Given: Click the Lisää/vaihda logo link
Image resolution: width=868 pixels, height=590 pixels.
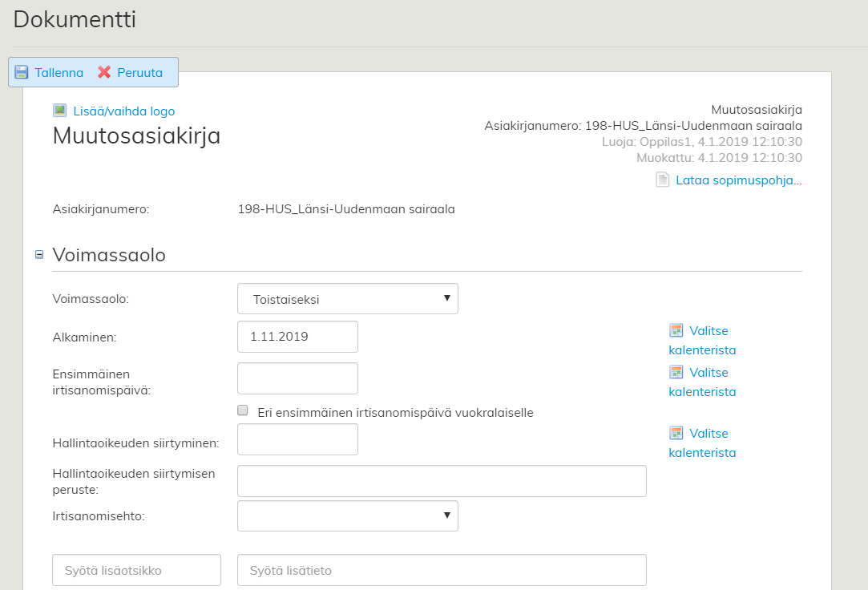Looking at the screenshot, I should pos(123,111).
